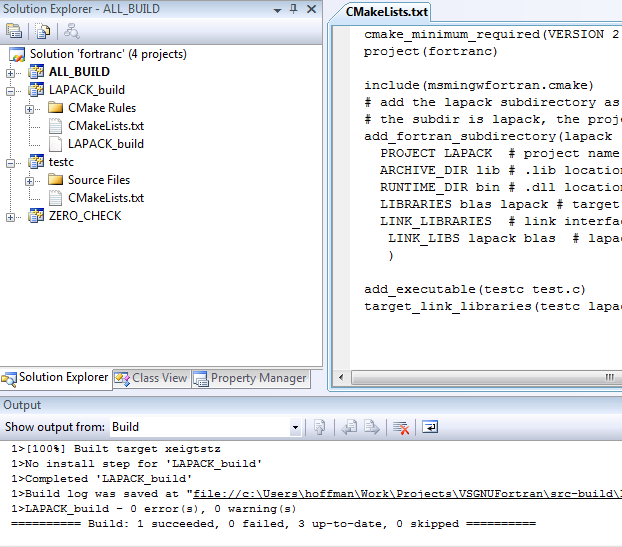Open the Show output from dropdown
Viewport: 622px width, 547px height.
[295, 427]
